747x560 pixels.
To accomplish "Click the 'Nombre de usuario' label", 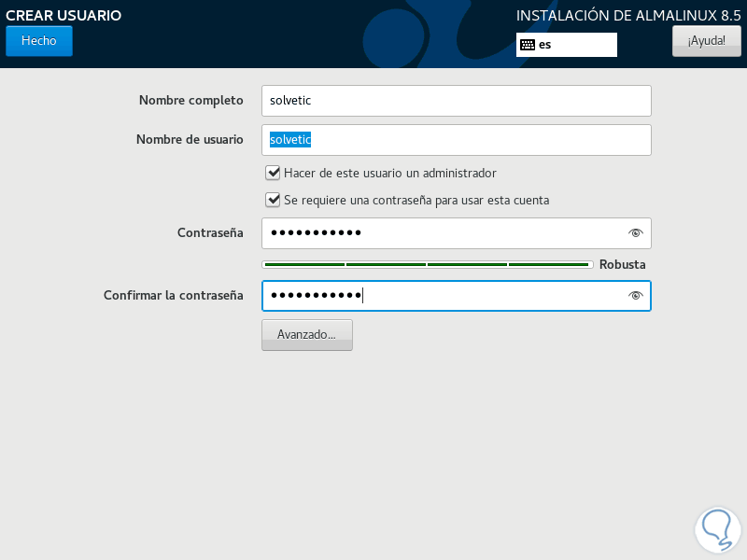I will [190, 139].
